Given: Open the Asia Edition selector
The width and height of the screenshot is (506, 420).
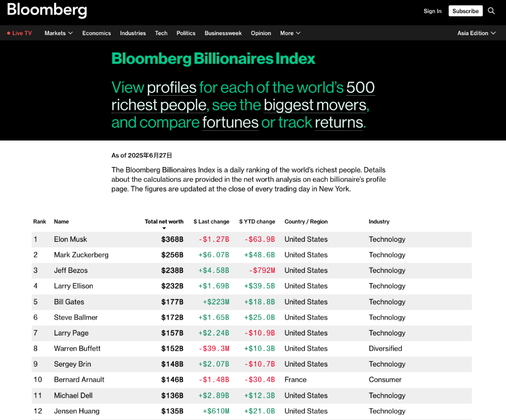Looking at the screenshot, I should [x=476, y=33].
